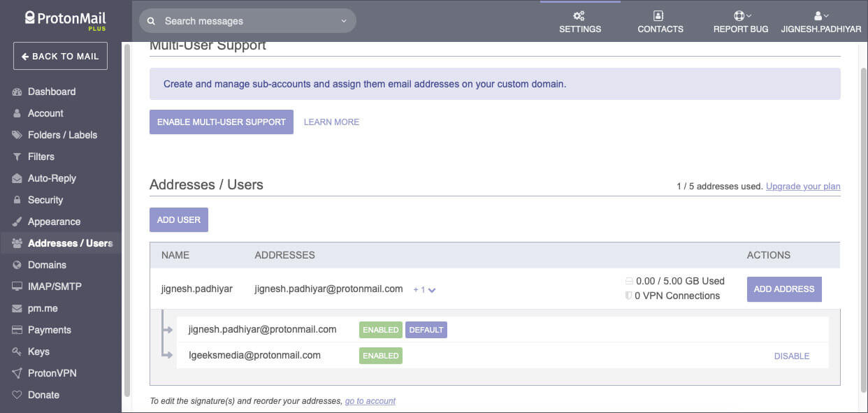Open Keys settings
This screenshot has width=868, height=413.
tap(38, 352)
